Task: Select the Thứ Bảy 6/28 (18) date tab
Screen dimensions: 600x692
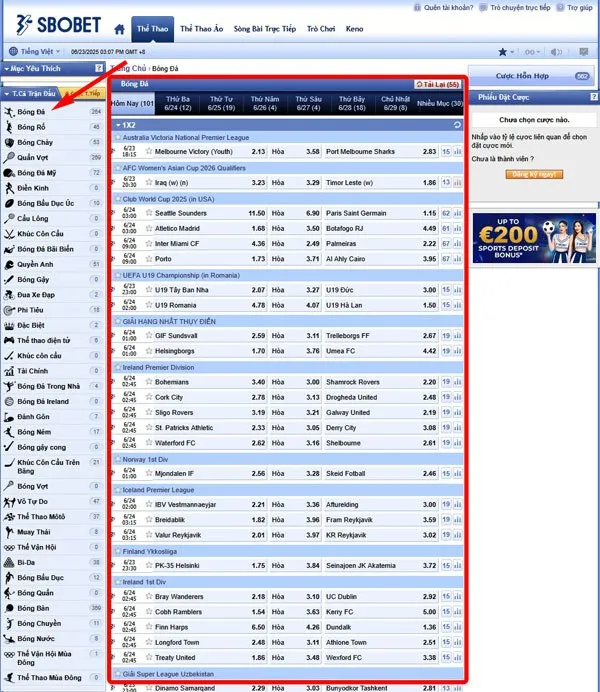Action: click(x=352, y=103)
